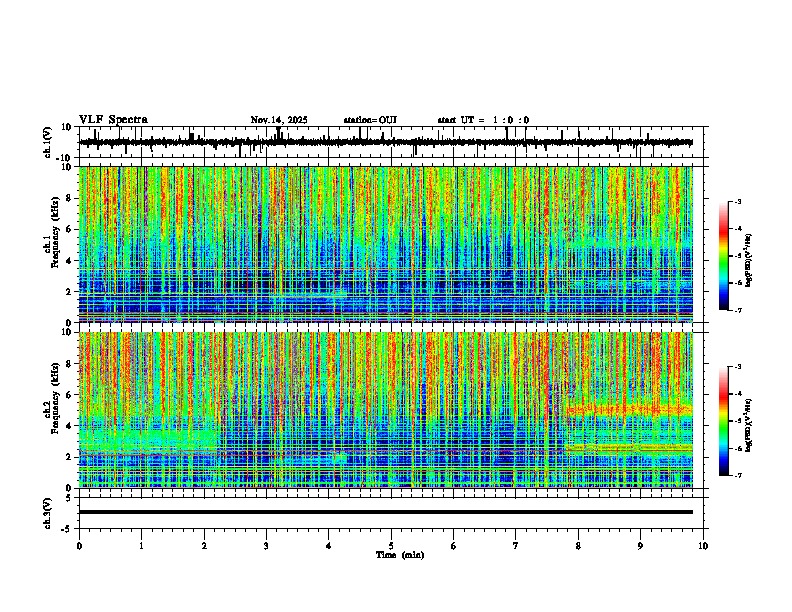The width and height of the screenshot is (792, 612).
Task: Click the "Time (min)" axis label
Action: [x=400, y=555]
